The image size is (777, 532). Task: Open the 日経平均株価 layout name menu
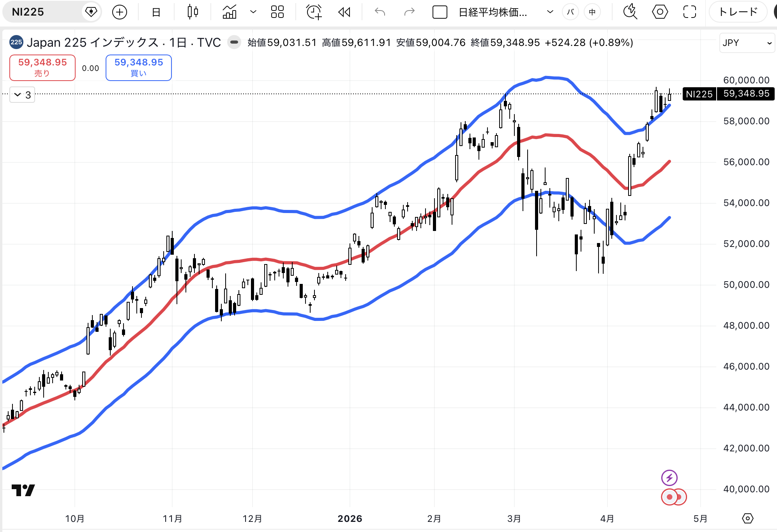(x=493, y=12)
